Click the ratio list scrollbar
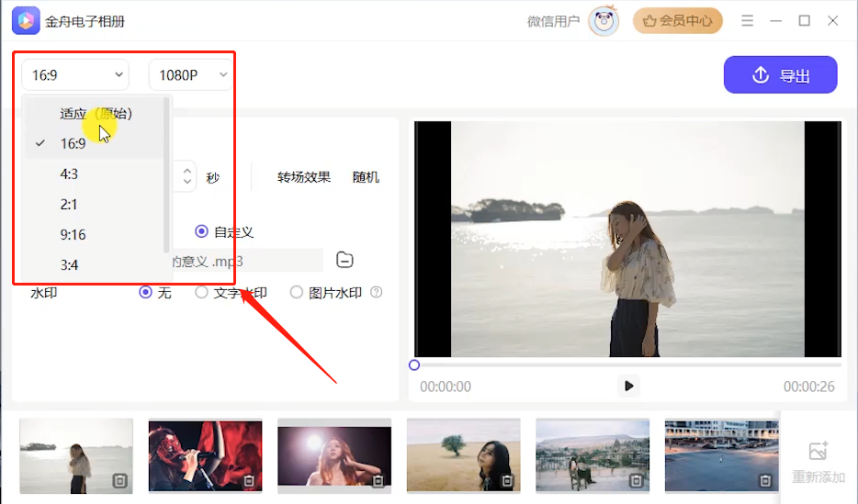Viewport: 858px width, 504px height. pos(166,175)
